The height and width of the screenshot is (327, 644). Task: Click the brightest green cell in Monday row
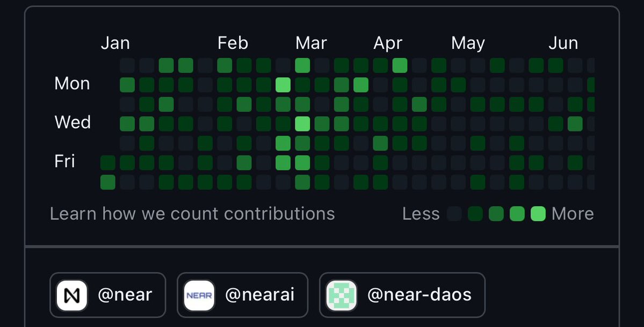tap(283, 85)
